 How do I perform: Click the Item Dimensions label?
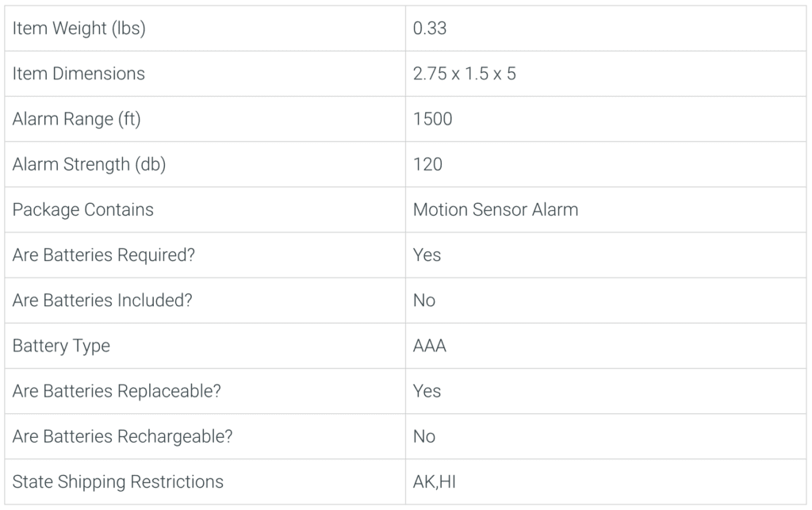(79, 74)
